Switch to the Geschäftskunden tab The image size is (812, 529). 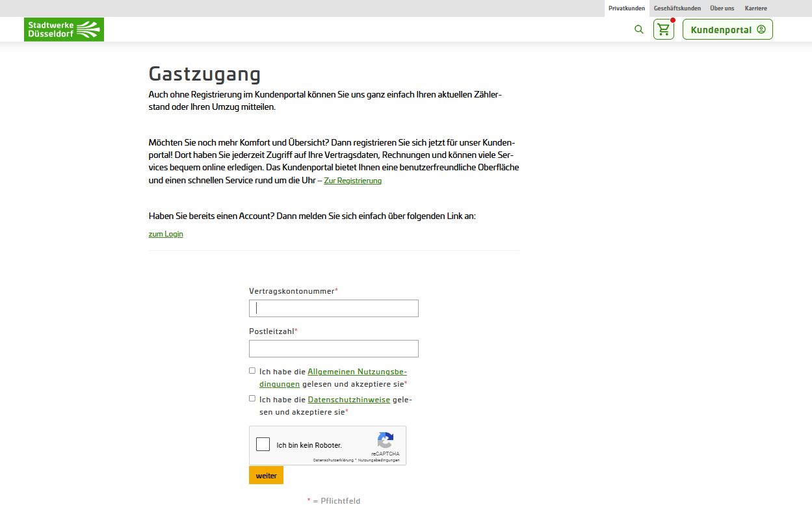[x=677, y=8]
